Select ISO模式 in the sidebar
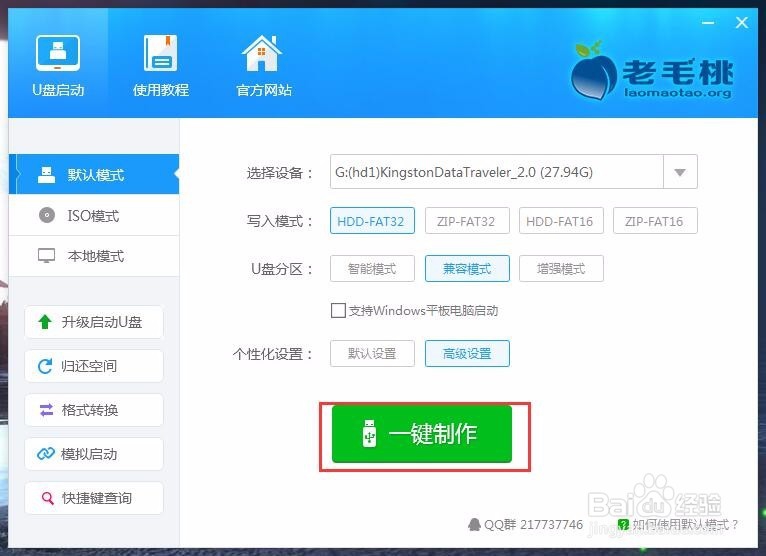Viewport: 766px width, 556px height. click(94, 215)
